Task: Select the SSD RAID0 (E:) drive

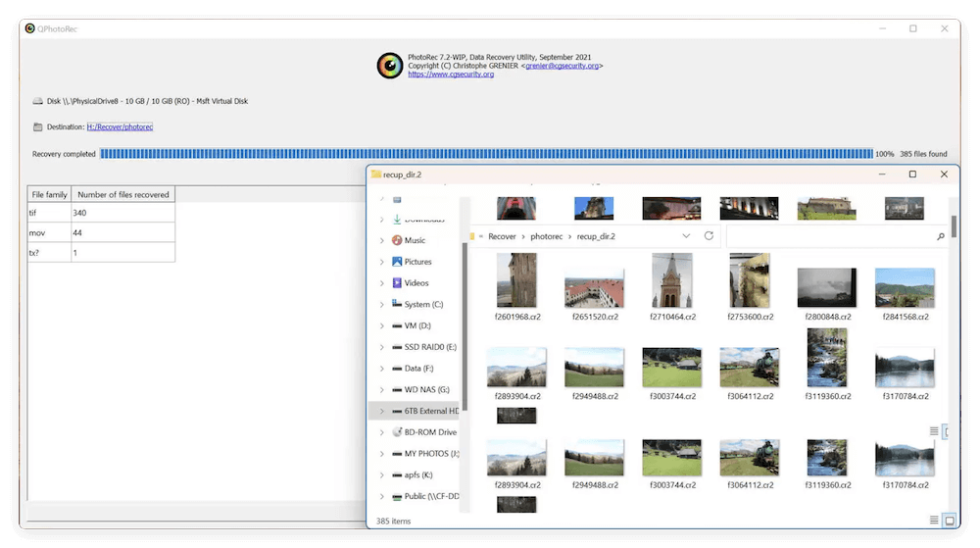Action: coord(423,347)
